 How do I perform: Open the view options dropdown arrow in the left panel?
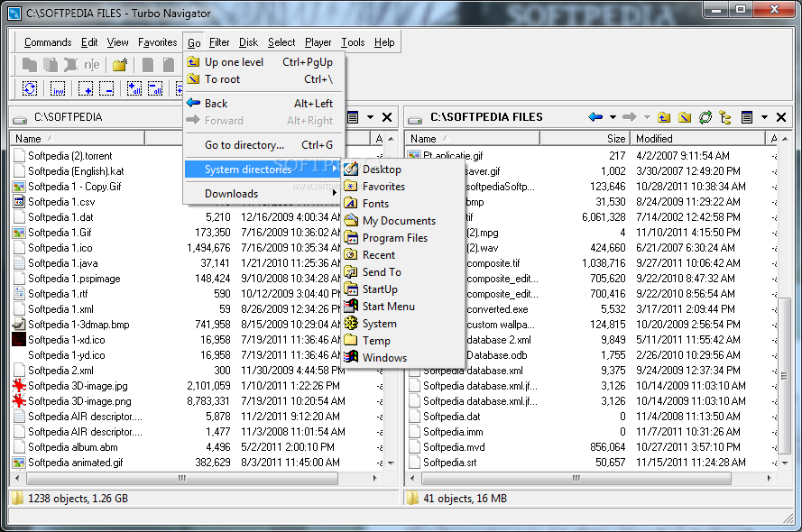370,117
